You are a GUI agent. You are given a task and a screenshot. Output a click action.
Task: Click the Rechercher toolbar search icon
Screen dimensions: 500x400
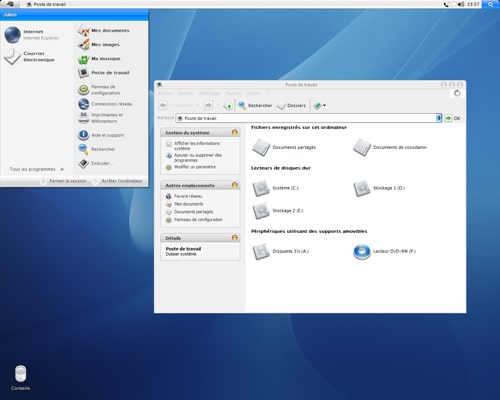click(x=242, y=106)
